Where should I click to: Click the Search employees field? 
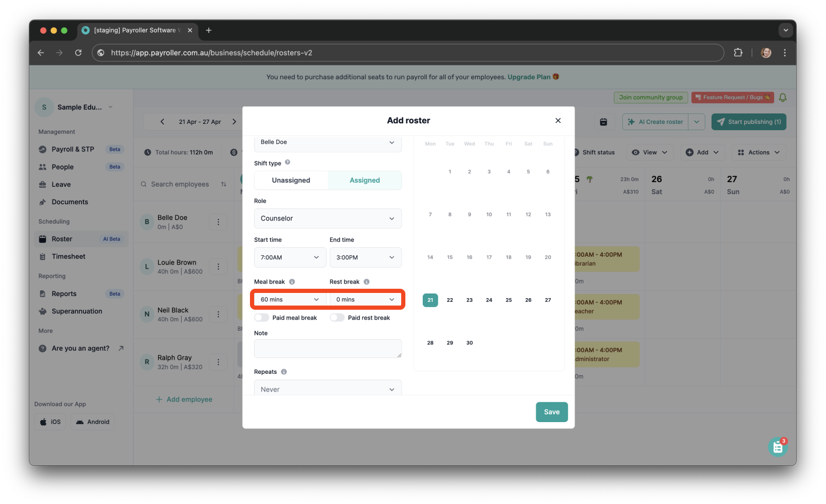[180, 184]
